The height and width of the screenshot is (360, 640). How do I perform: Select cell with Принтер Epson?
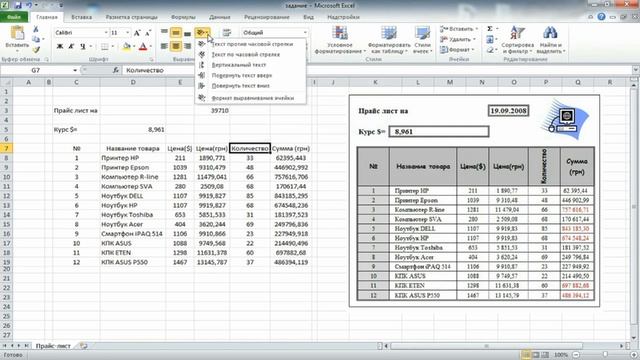point(133,167)
